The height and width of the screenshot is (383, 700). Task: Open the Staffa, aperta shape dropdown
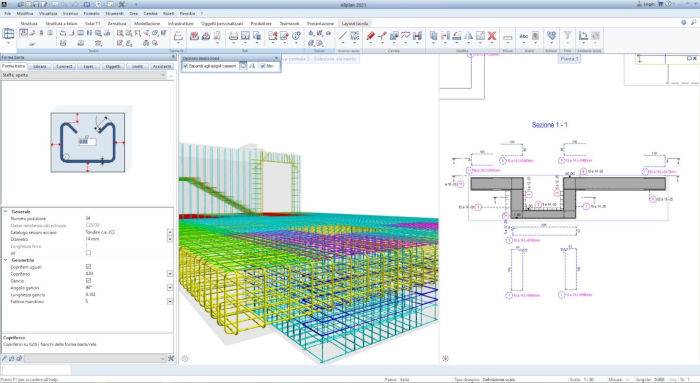(x=163, y=75)
